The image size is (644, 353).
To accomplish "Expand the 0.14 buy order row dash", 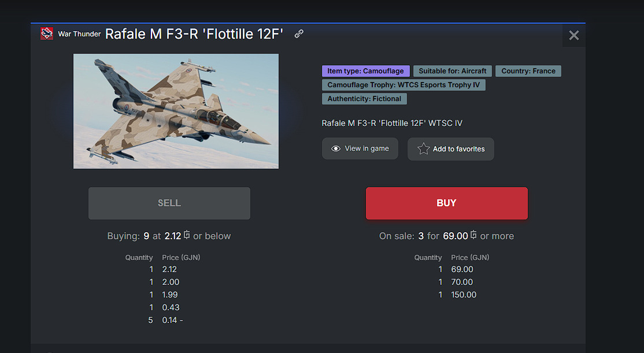I will [x=182, y=320].
